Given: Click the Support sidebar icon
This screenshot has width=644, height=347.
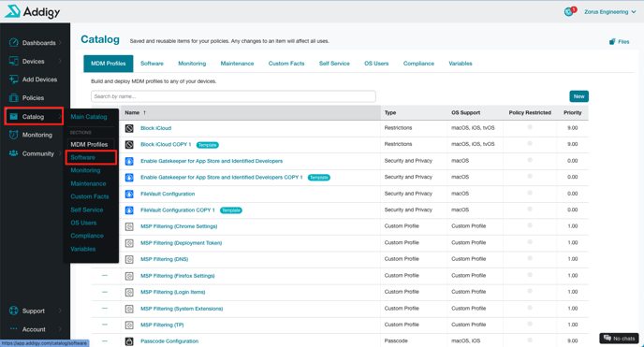Looking at the screenshot, I should pos(13,311).
